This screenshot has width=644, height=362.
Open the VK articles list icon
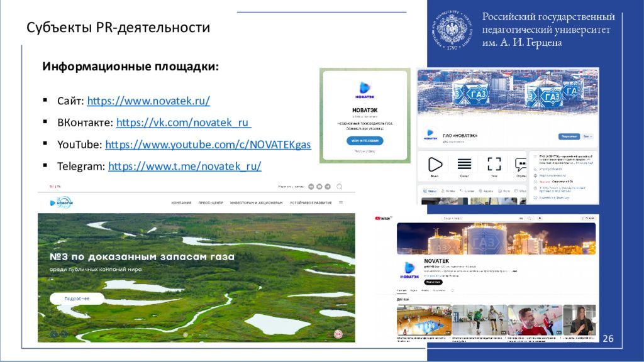pos(464,165)
